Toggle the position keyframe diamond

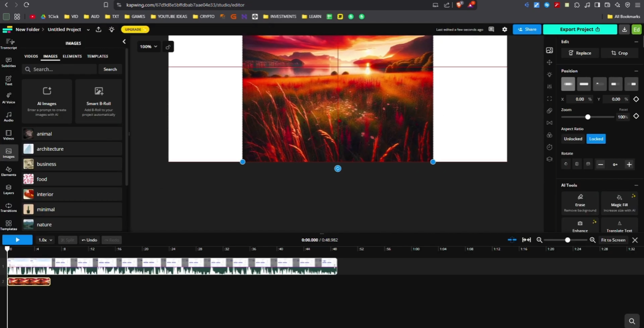click(x=636, y=99)
